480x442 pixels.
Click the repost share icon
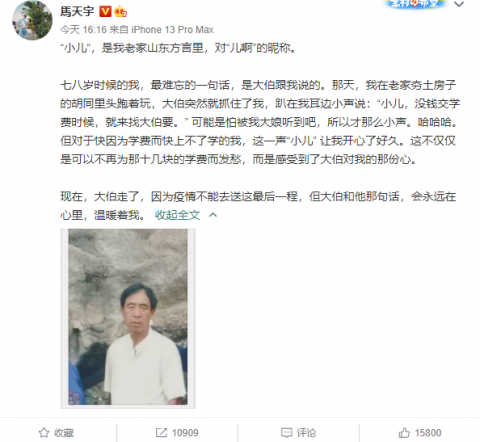161,433
